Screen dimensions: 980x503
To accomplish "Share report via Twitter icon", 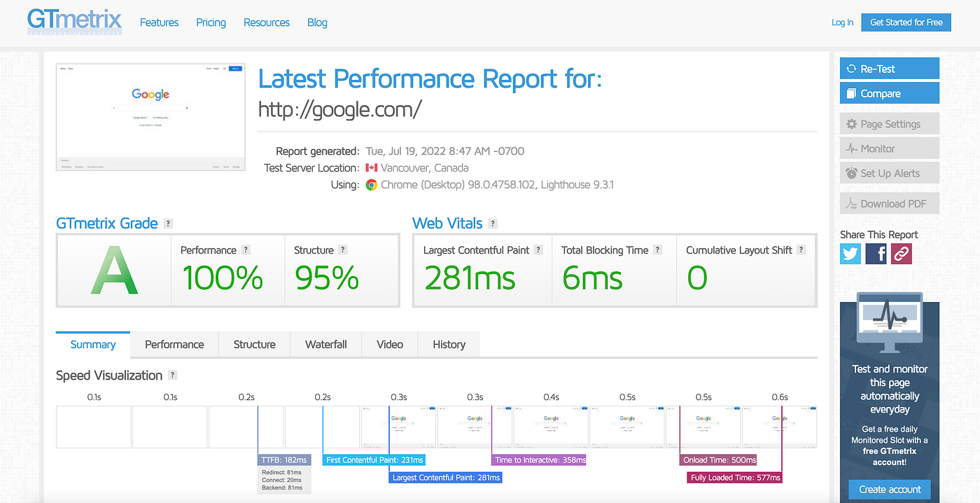I will pyautogui.click(x=850, y=254).
